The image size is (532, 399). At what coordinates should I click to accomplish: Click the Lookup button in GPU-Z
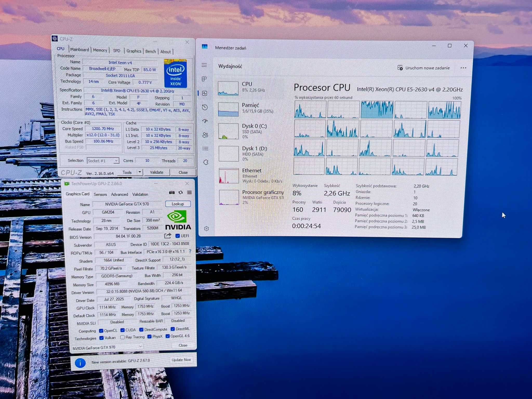(x=178, y=204)
